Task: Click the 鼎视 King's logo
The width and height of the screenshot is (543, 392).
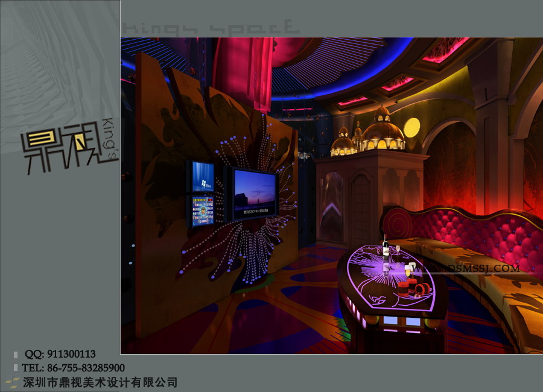Action: (x=69, y=146)
